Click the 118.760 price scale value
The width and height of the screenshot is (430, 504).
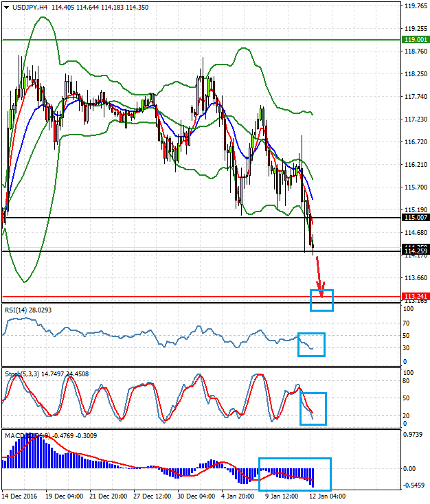(416, 51)
